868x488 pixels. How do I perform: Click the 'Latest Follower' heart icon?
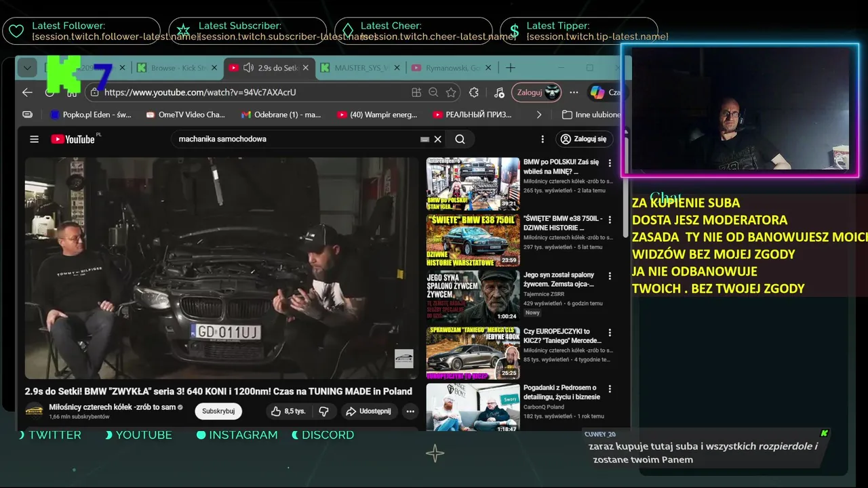pos(17,31)
